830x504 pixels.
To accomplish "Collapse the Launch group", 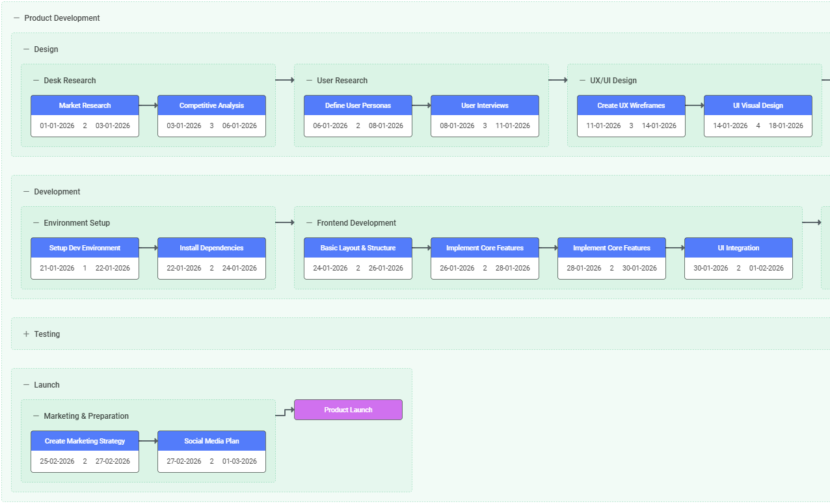I will (x=27, y=385).
